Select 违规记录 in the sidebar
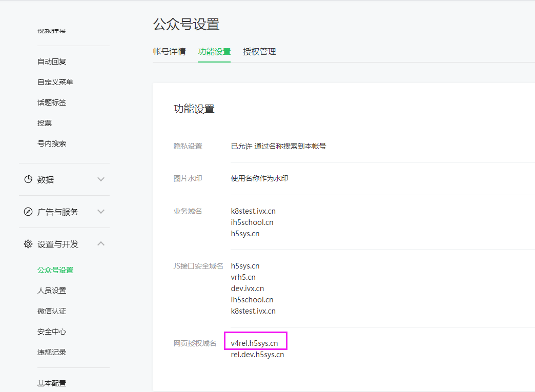The width and height of the screenshot is (535, 392). click(51, 352)
